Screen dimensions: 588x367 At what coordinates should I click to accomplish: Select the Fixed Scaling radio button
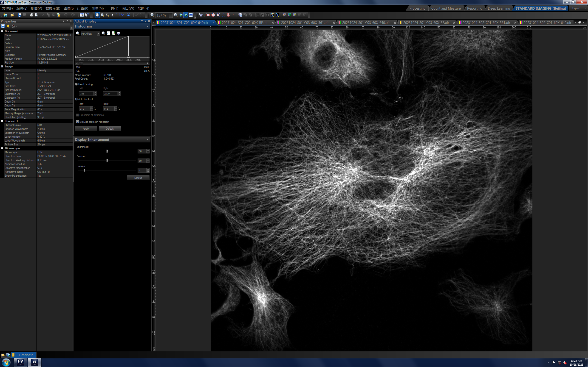click(x=76, y=84)
